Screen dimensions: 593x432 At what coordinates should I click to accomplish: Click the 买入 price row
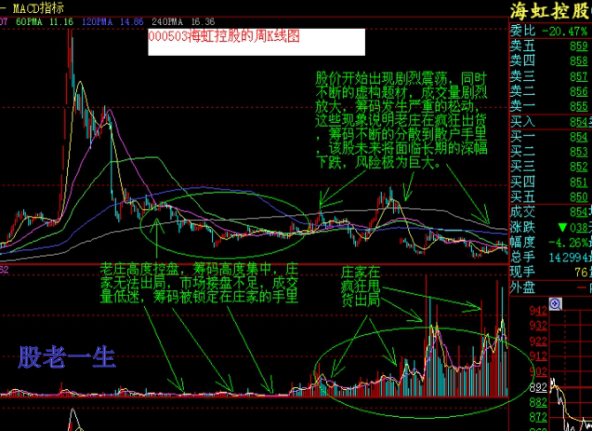(x=551, y=122)
